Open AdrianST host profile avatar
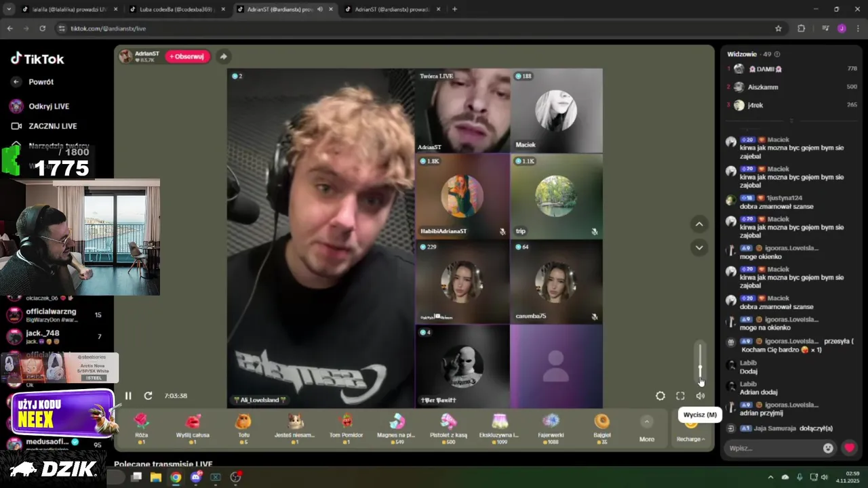Viewport: 868px width, 488px height. point(126,56)
